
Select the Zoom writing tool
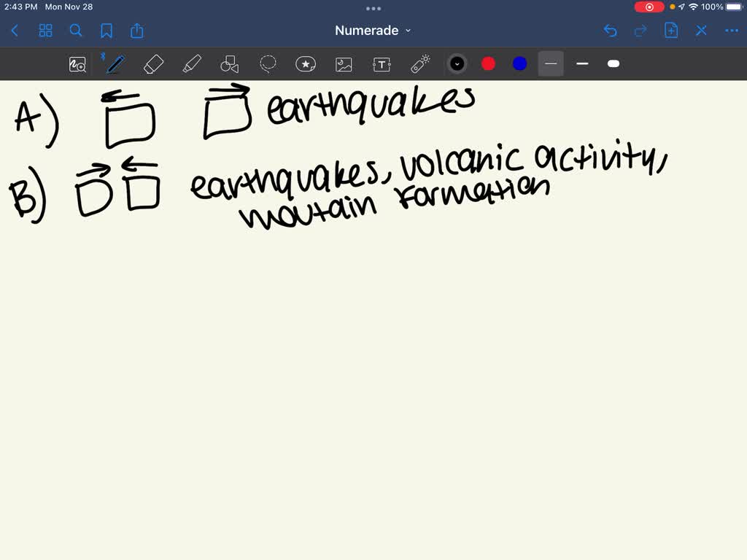coord(77,63)
